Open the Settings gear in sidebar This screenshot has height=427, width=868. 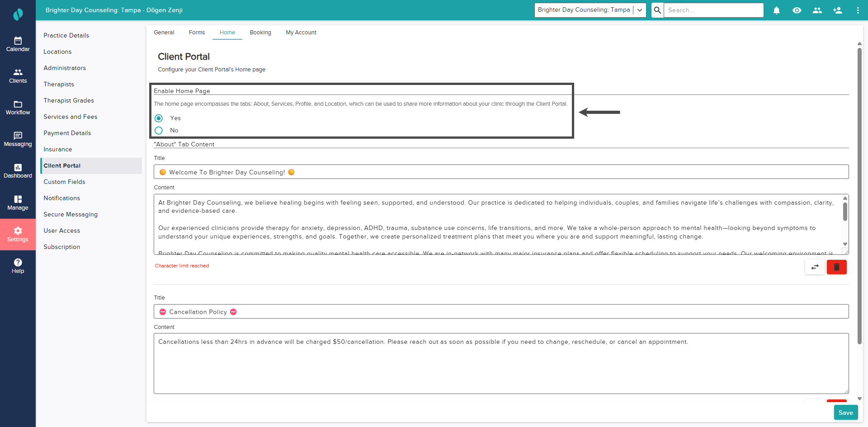click(18, 235)
